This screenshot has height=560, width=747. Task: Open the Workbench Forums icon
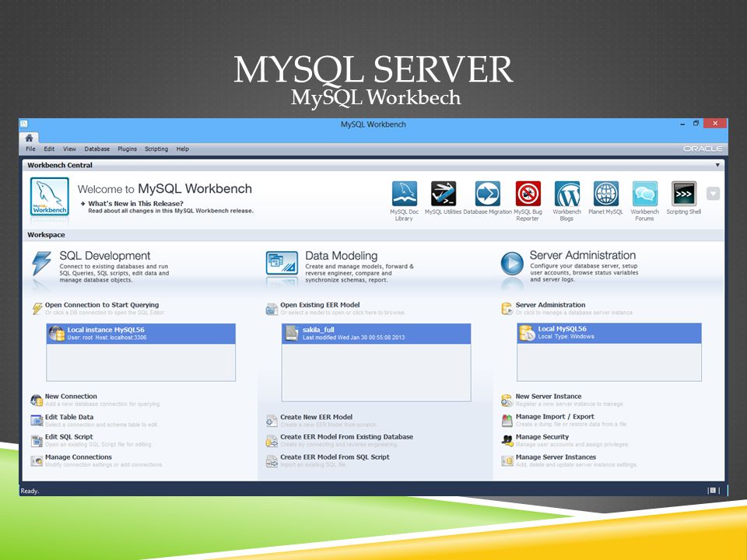[644, 194]
